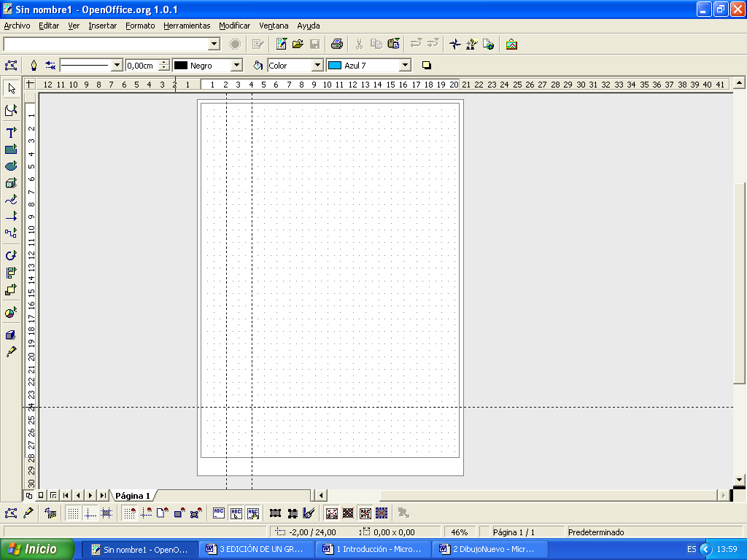The width and height of the screenshot is (747, 560).
Task: Pick the Rectangle drawing tool
Action: pyautogui.click(x=11, y=149)
